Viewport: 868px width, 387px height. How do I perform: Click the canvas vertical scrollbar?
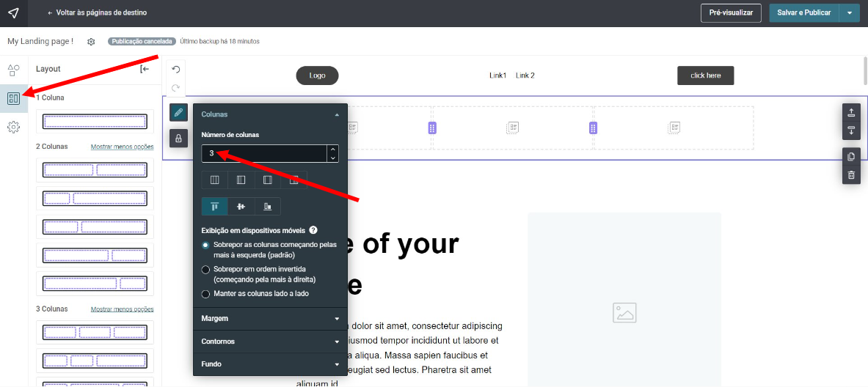[864, 70]
